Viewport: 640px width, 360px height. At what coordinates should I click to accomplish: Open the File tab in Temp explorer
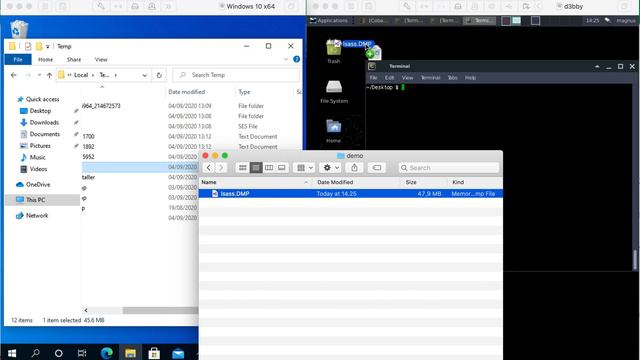coord(18,60)
